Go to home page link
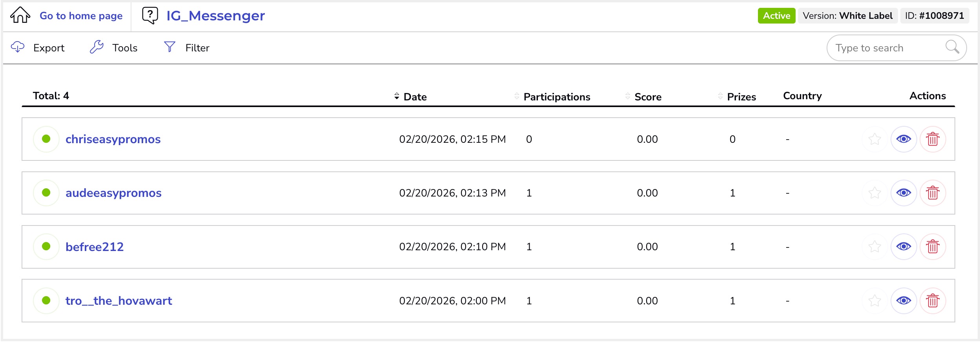Image resolution: width=980 pixels, height=342 pixels. tap(81, 16)
